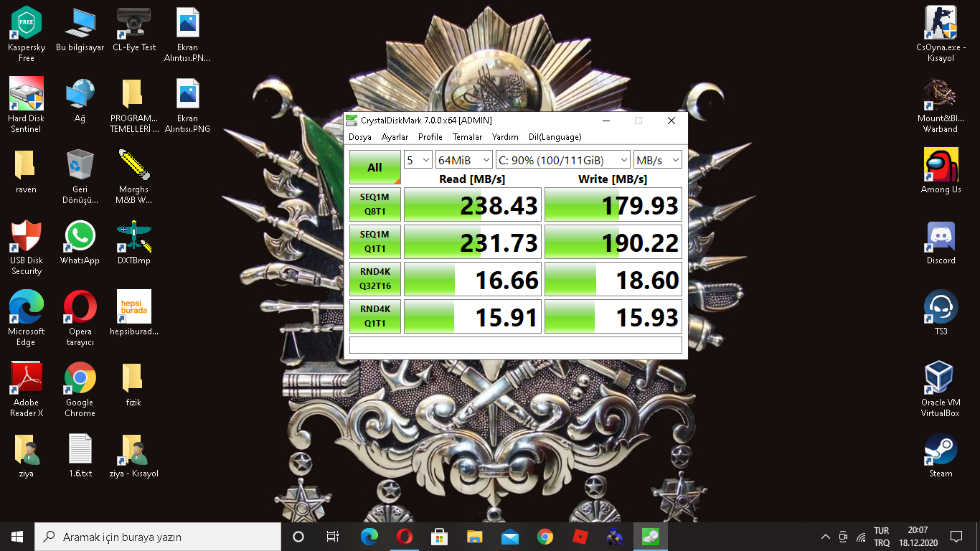980x551 pixels.
Task: Launch Opera tarayıcı desktop shortcut
Action: [80, 319]
